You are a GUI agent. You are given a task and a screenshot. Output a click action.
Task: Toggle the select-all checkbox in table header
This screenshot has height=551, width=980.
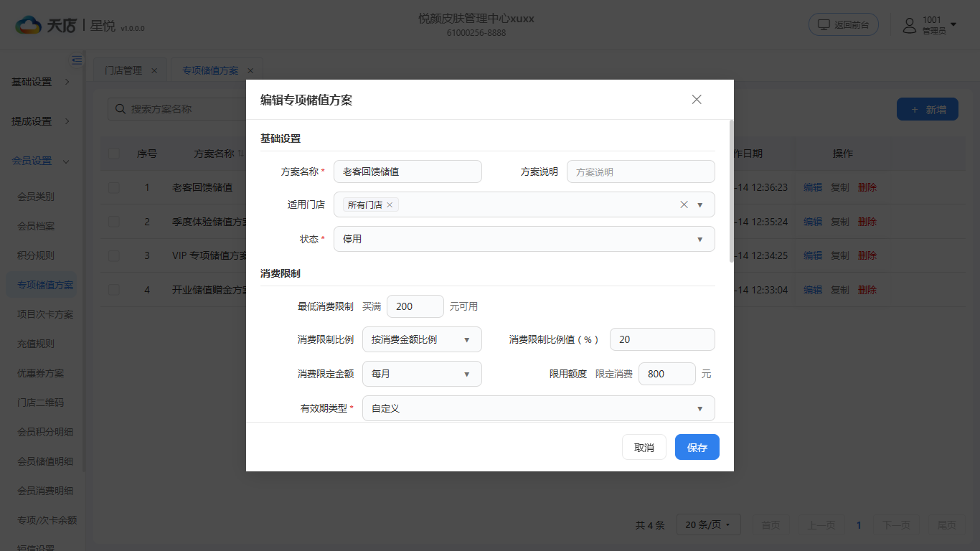pos(114,154)
